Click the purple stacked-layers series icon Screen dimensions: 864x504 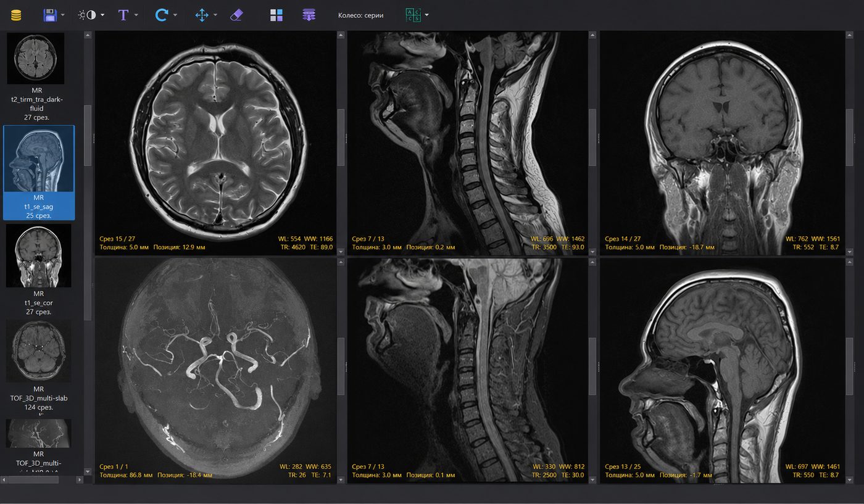309,15
